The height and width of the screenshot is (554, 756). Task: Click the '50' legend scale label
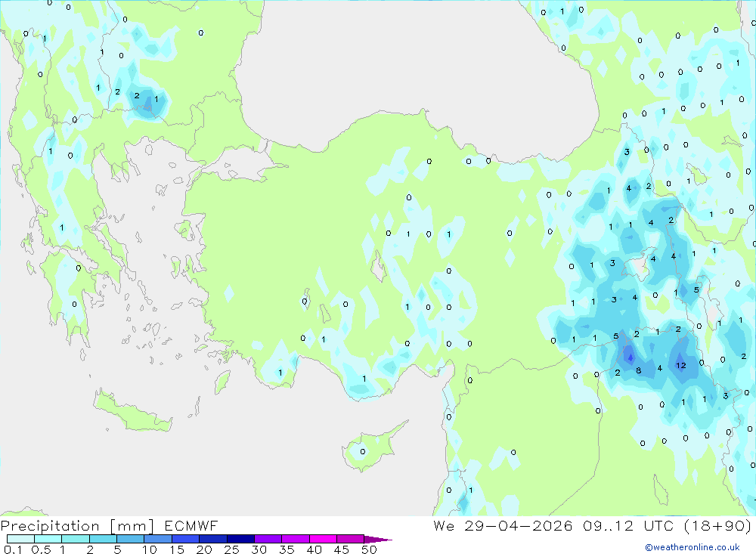370,549
